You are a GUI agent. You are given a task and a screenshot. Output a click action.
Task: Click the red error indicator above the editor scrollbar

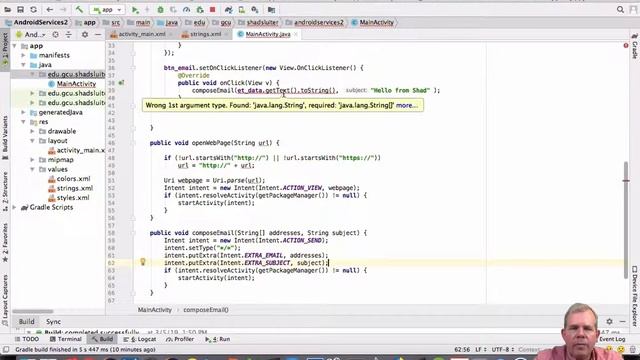tap(626, 46)
